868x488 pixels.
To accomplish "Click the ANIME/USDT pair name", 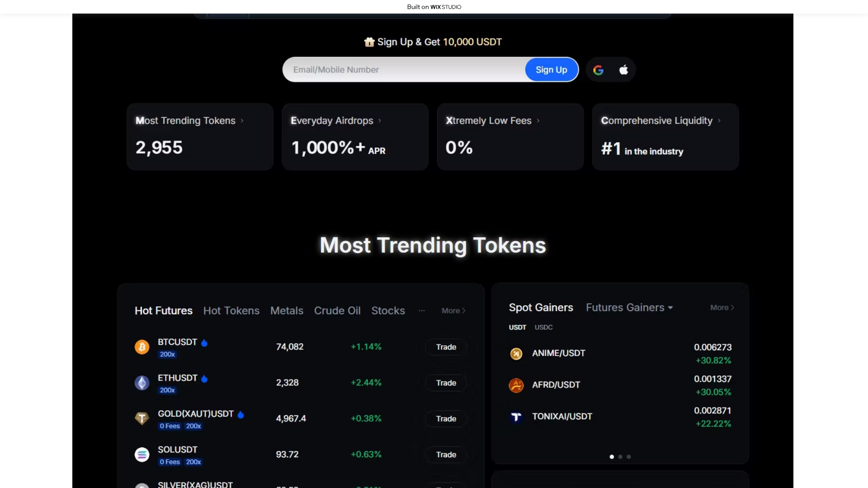I will click(x=559, y=353).
